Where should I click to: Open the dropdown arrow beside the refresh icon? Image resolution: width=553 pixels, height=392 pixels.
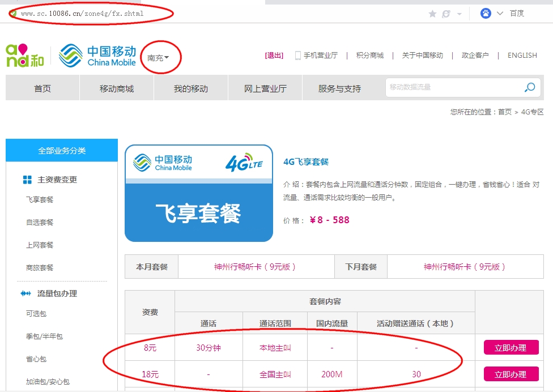click(x=459, y=14)
